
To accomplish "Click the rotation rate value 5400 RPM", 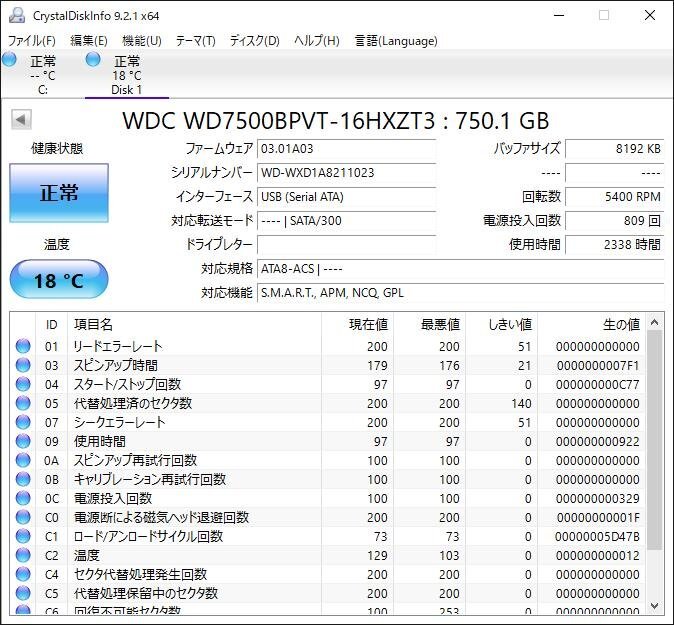I will click(x=615, y=197).
